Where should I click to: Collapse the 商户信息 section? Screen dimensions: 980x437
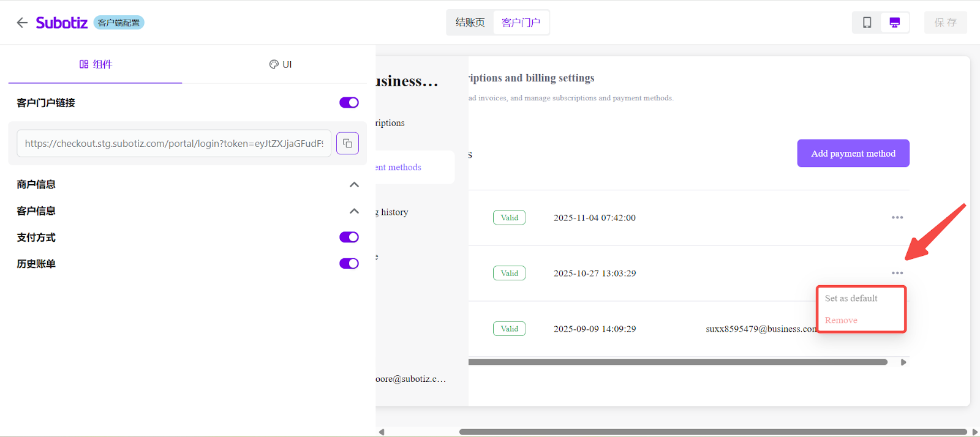point(354,185)
